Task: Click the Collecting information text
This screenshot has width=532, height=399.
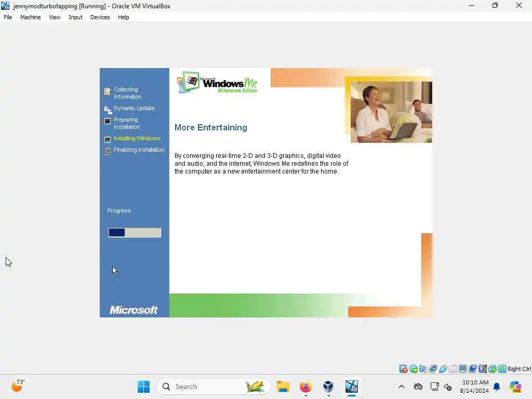Action: tap(128, 93)
